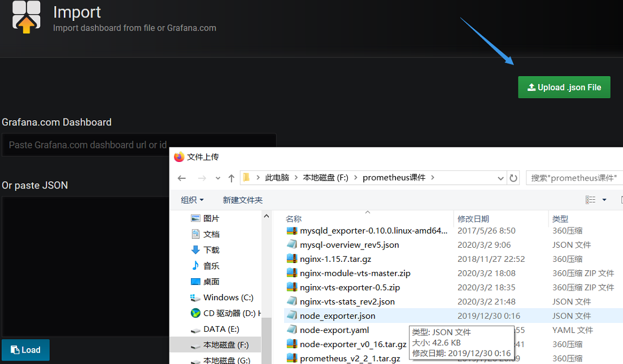Click the Upload .json File button

564,87
